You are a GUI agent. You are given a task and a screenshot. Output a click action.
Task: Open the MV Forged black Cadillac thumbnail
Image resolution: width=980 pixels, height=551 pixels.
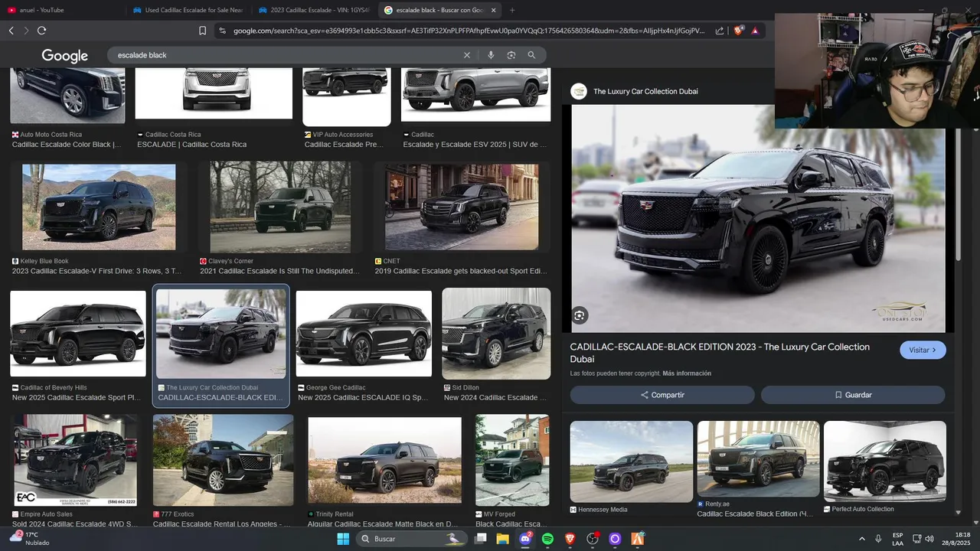point(512,460)
